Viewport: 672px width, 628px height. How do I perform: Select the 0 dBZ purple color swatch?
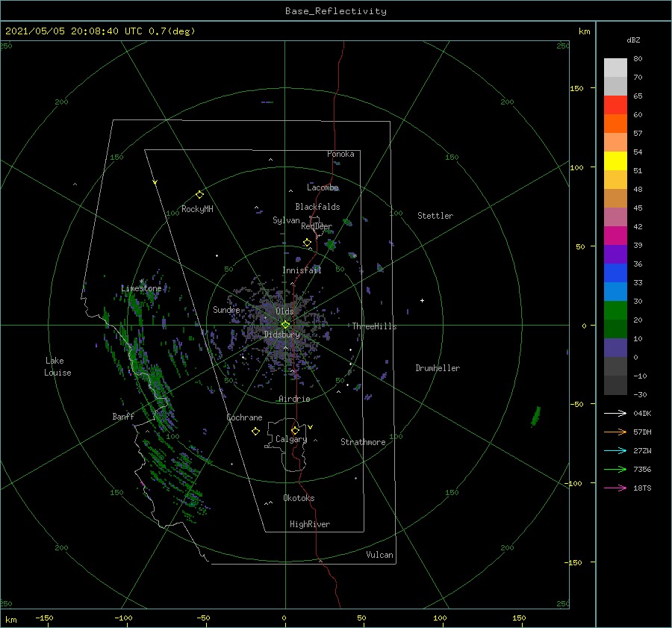click(x=615, y=348)
